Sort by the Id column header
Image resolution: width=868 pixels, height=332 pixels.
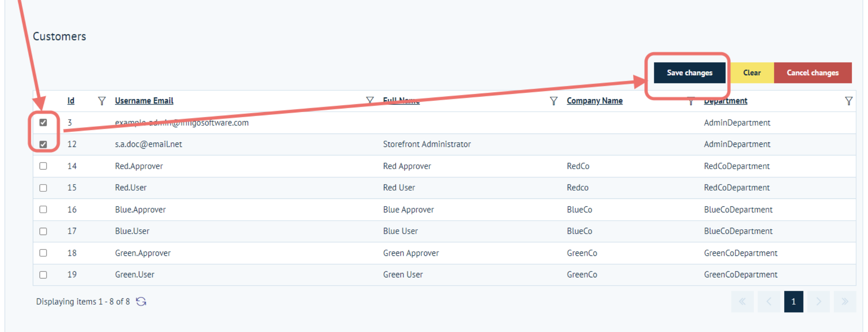[71, 101]
